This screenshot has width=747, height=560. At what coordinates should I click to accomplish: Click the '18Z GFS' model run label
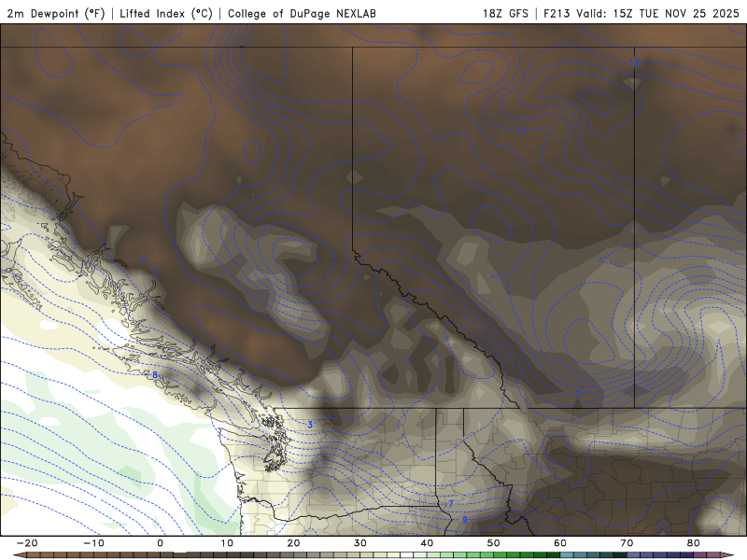tap(505, 14)
